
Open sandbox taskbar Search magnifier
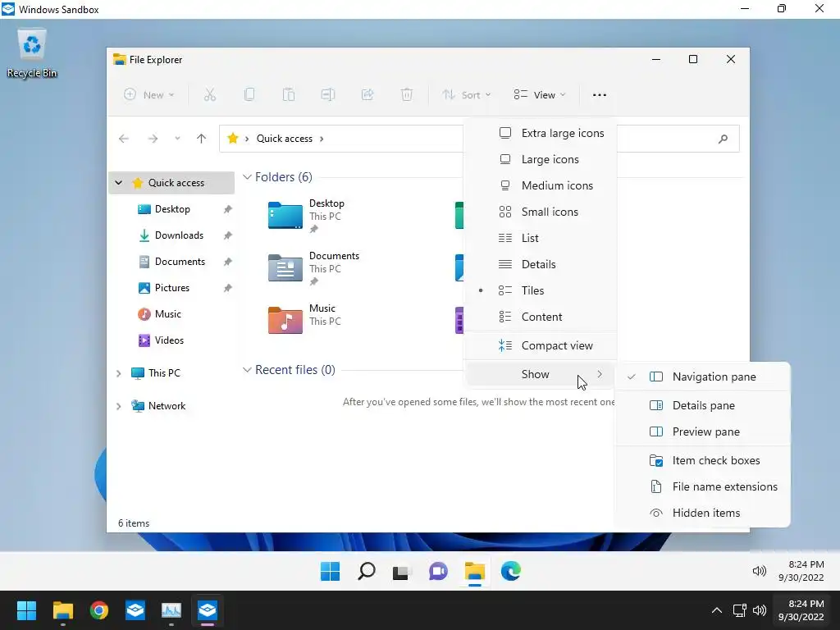coord(367,571)
